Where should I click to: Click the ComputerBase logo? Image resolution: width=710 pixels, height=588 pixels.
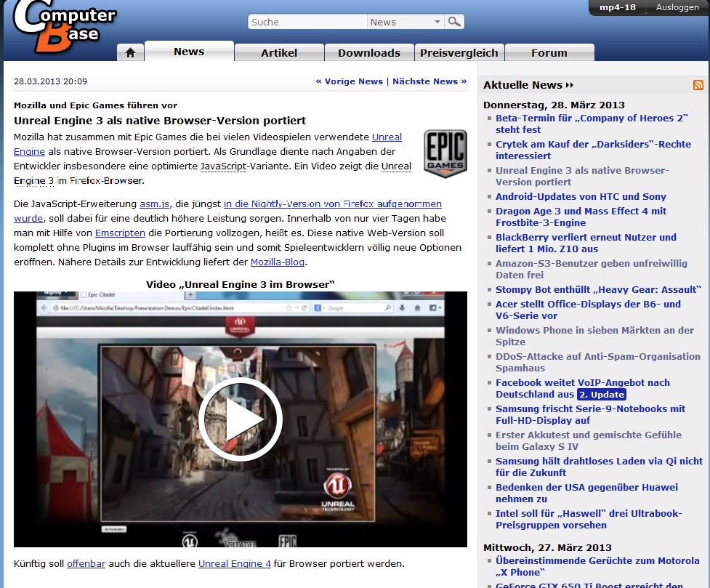tap(64, 27)
